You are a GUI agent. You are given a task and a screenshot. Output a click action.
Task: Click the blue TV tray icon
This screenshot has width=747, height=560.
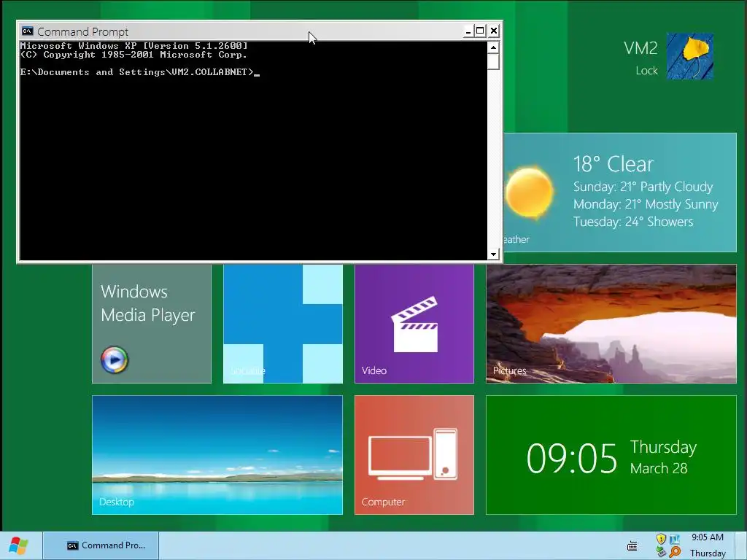point(675,539)
